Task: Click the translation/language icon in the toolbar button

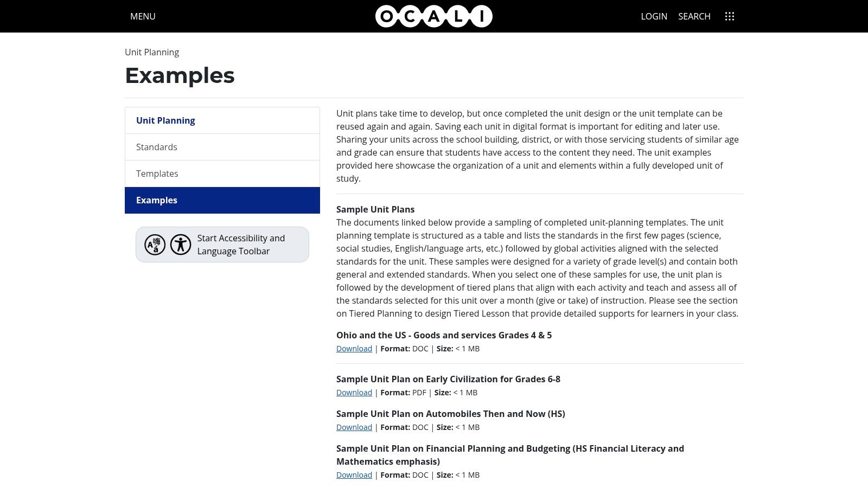Action: pyautogui.click(x=155, y=245)
